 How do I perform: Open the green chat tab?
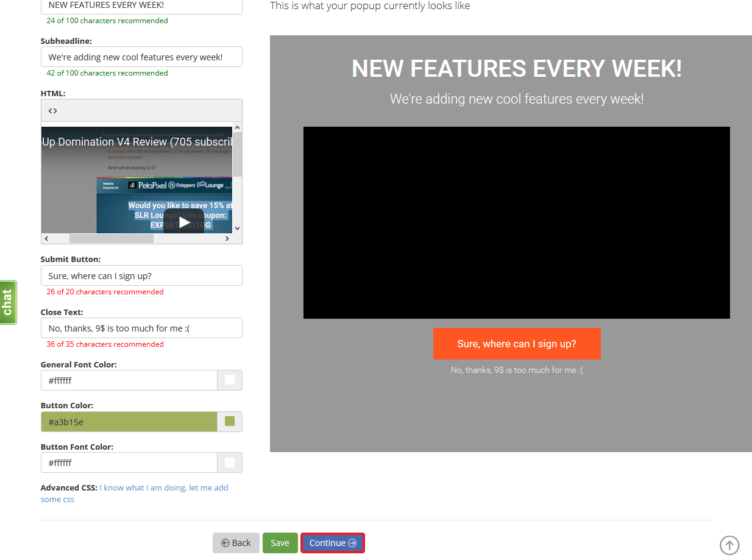[x=8, y=302]
